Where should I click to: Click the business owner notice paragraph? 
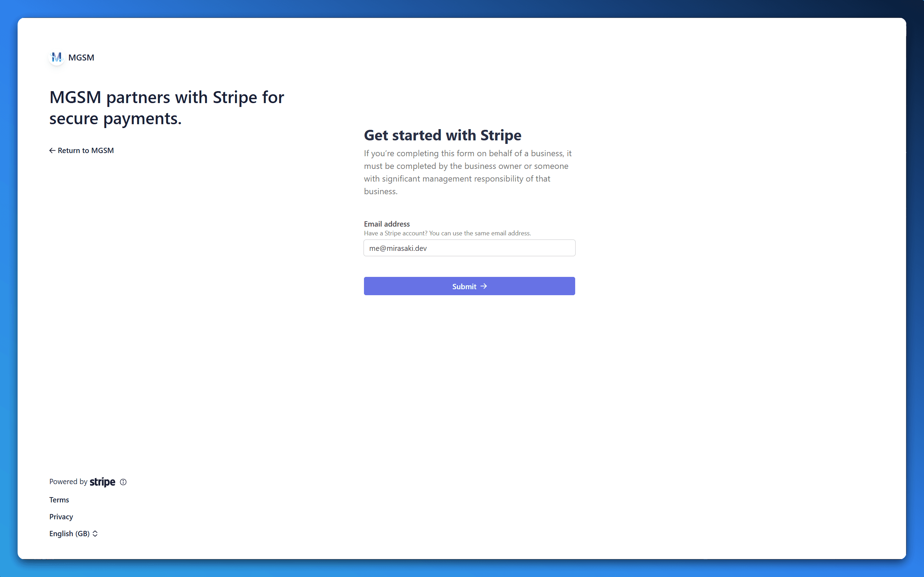(468, 172)
